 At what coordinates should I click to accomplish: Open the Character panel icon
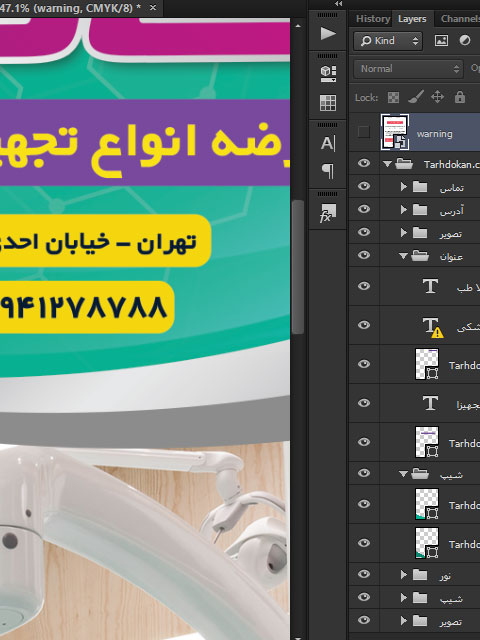click(x=328, y=143)
